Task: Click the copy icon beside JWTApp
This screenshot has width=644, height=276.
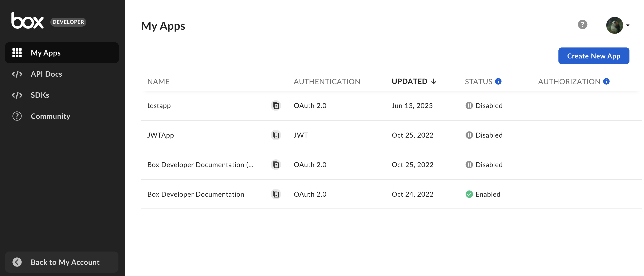Action: click(x=275, y=135)
